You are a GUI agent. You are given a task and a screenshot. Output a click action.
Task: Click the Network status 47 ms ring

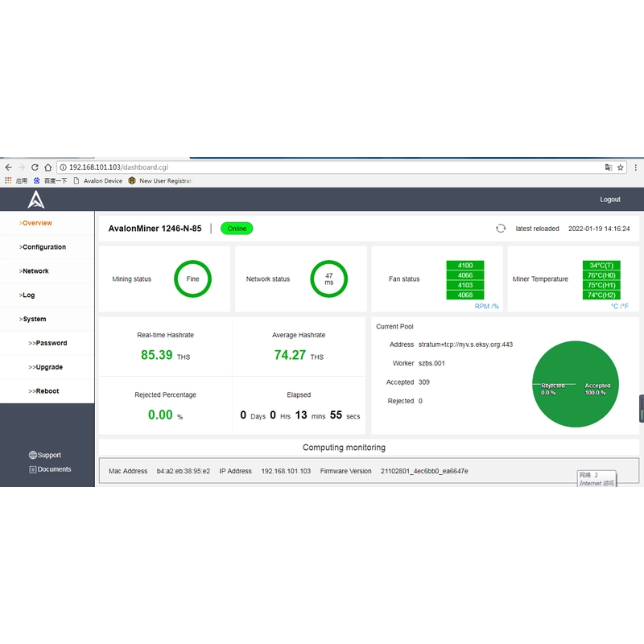[x=329, y=279]
